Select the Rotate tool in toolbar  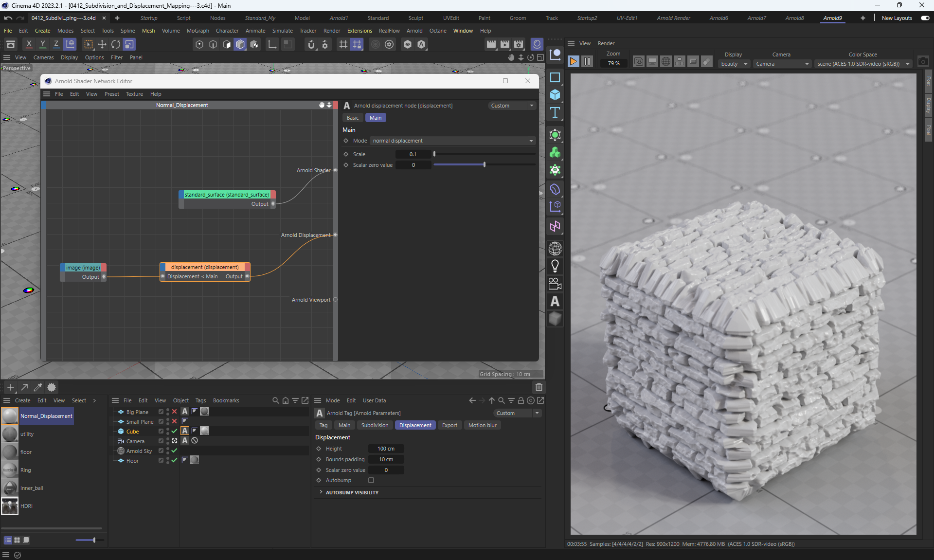[x=116, y=44]
